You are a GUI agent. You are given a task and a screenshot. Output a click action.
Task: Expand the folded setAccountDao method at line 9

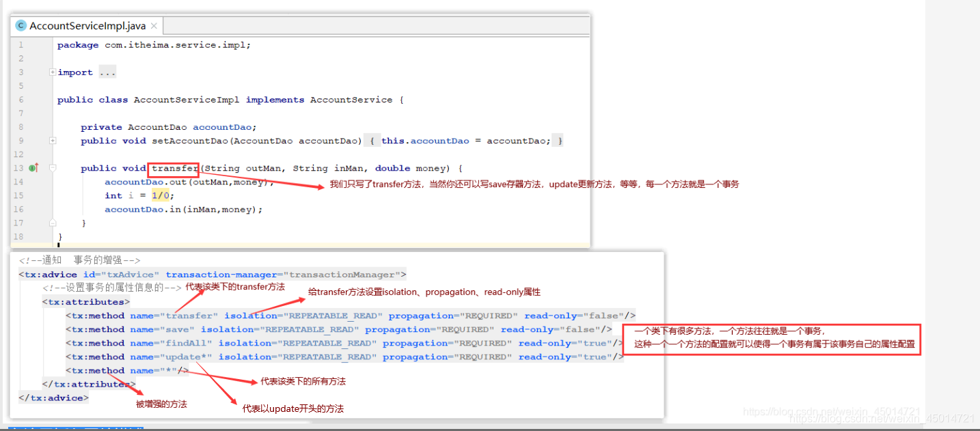click(53, 141)
